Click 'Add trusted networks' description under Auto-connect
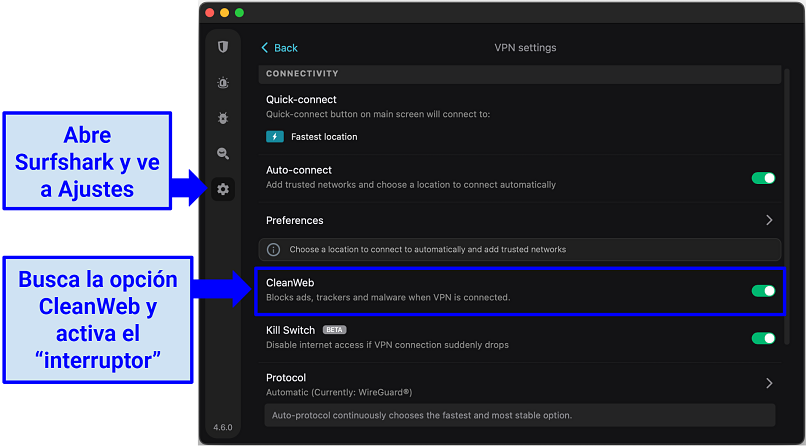Image resolution: width=806 pixels, height=446 pixels. pyautogui.click(x=411, y=185)
